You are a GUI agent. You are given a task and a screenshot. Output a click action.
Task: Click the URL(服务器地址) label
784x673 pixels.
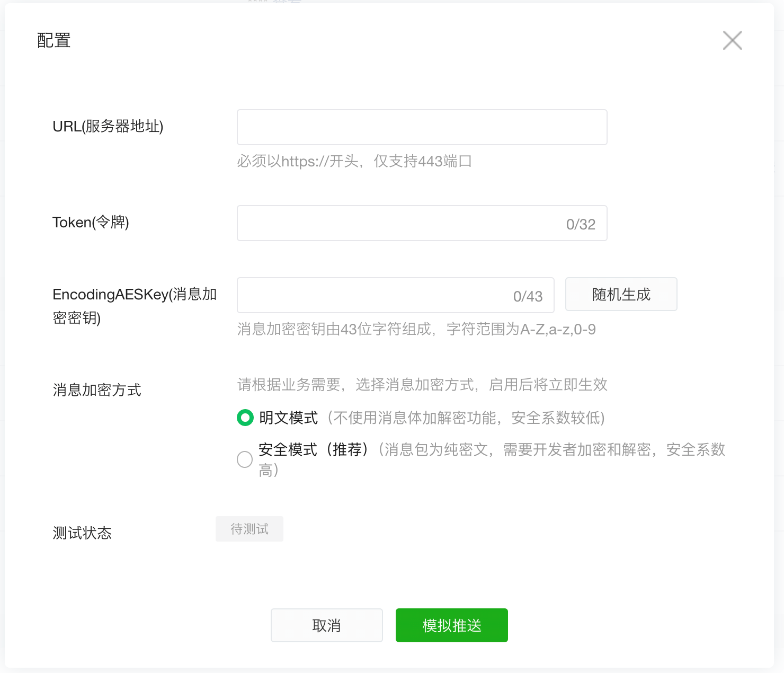tap(108, 126)
